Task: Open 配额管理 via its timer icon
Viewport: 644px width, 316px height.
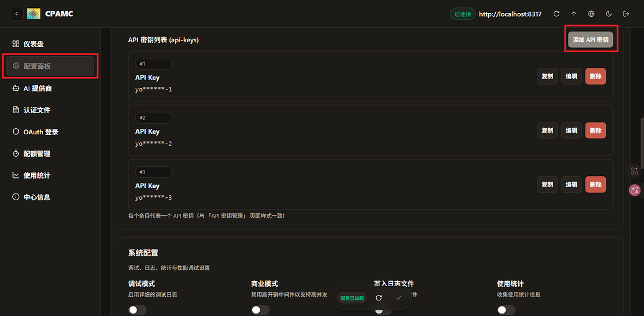Action: [16, 154]
